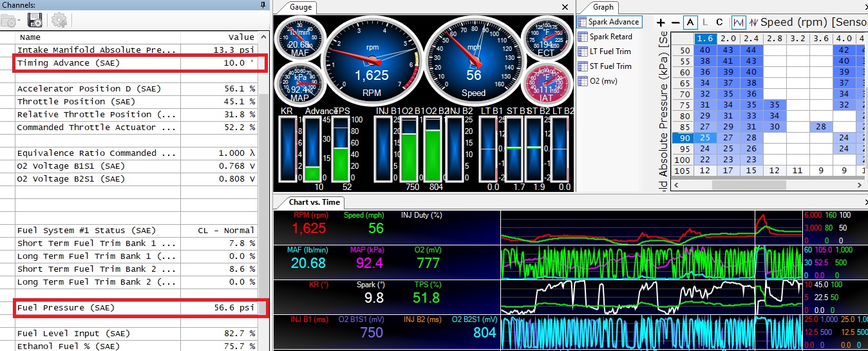Click the plus icon in graph toolbar
This screenshot has height=351, width=868.
661,23
